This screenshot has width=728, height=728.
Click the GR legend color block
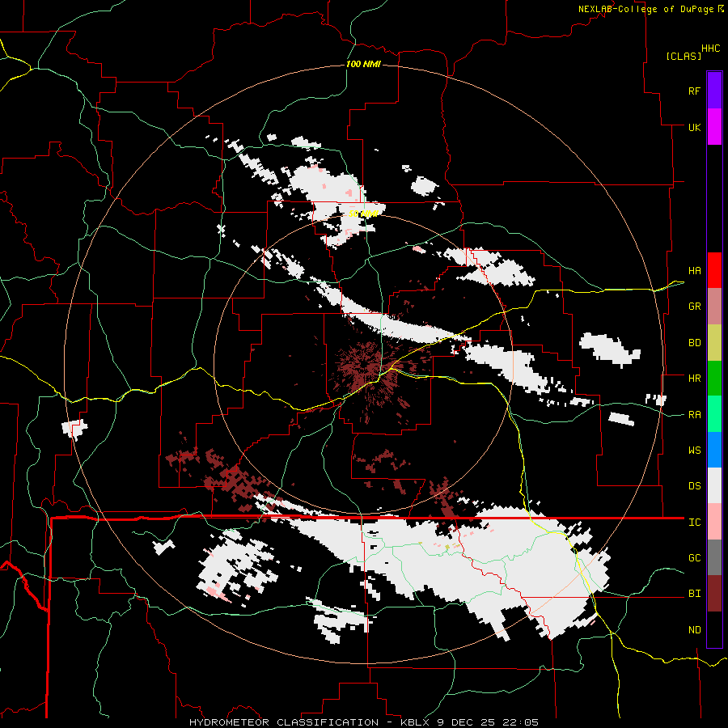tap(714, 307)
